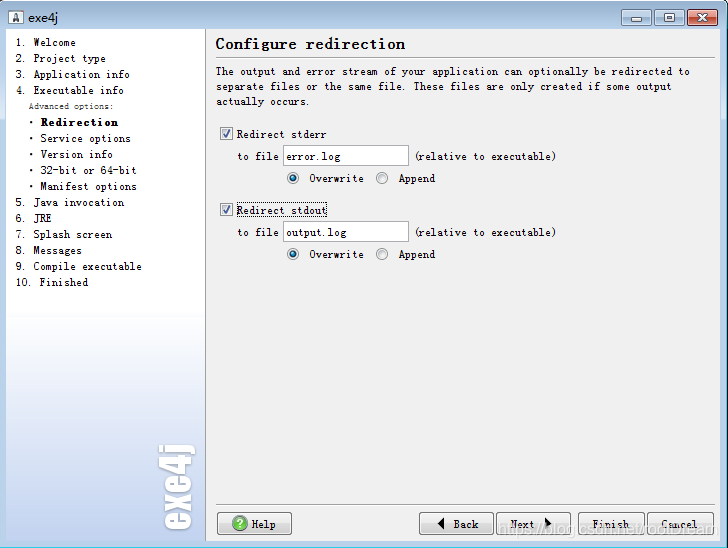The height and width of the screenshot is (548, 728).
Task: Select the Redirection advanced option
Action: click(x=79, y=122)
